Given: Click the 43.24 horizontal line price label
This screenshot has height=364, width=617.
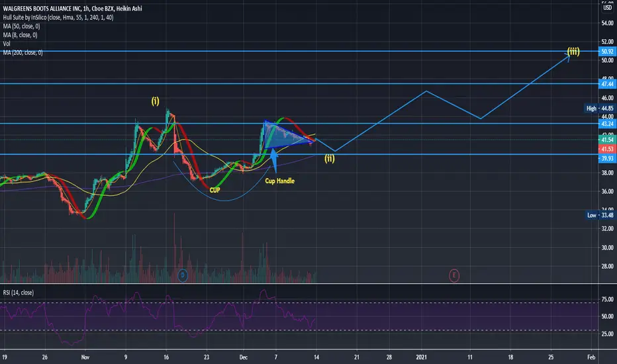Looking at the screenshot, I should (x=607, y=124).
